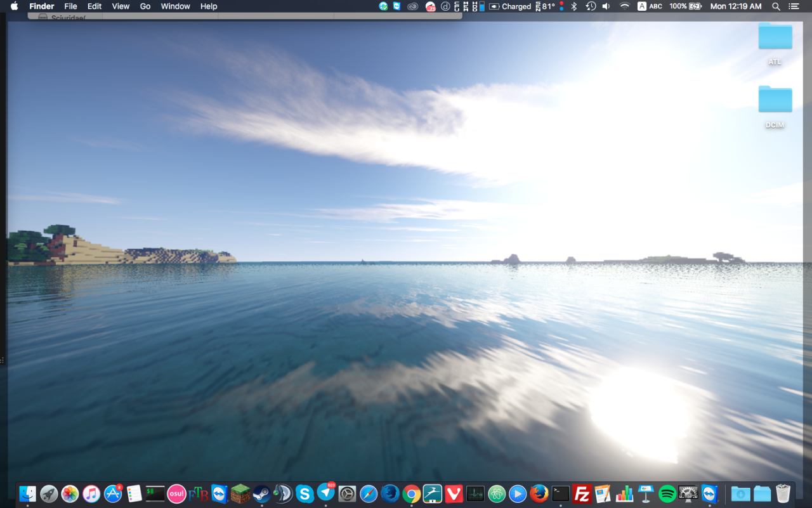Launch Skype from the dock
Image resolution: width=812 pixels, height=508 pixels.
(304, 493)
